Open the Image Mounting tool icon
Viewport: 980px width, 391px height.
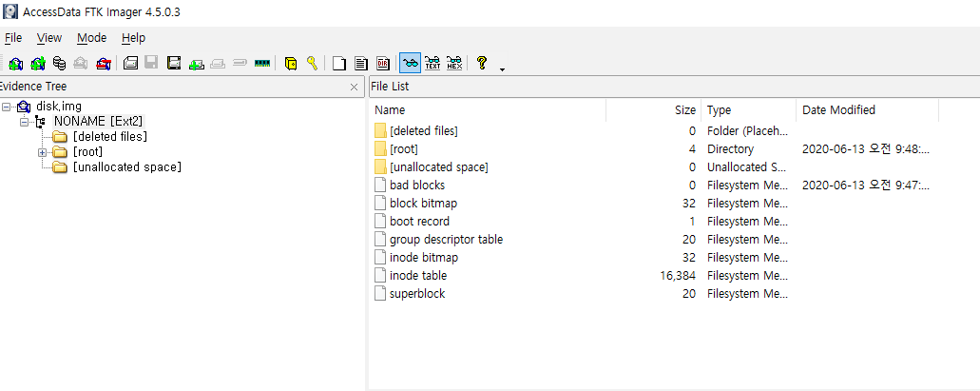[59, 63]
